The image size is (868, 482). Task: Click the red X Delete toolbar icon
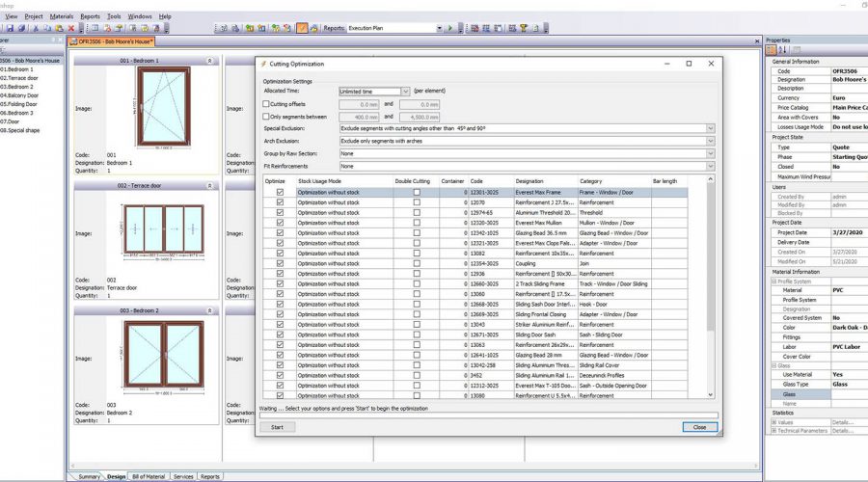point(70,28)
